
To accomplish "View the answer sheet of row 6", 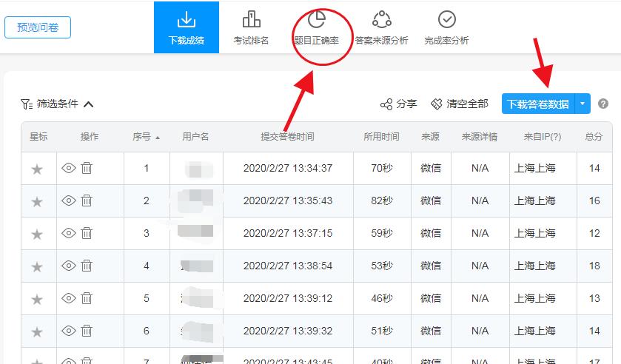I will click(69, 330).
